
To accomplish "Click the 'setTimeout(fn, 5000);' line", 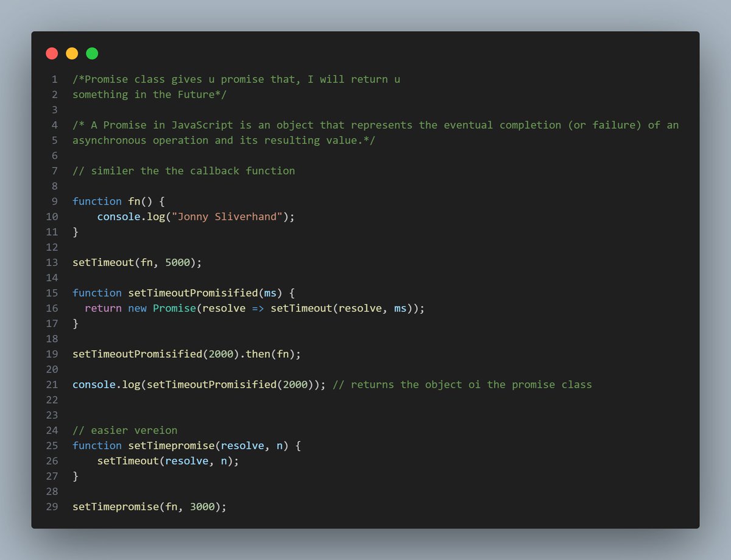I will tap(137, 262).
